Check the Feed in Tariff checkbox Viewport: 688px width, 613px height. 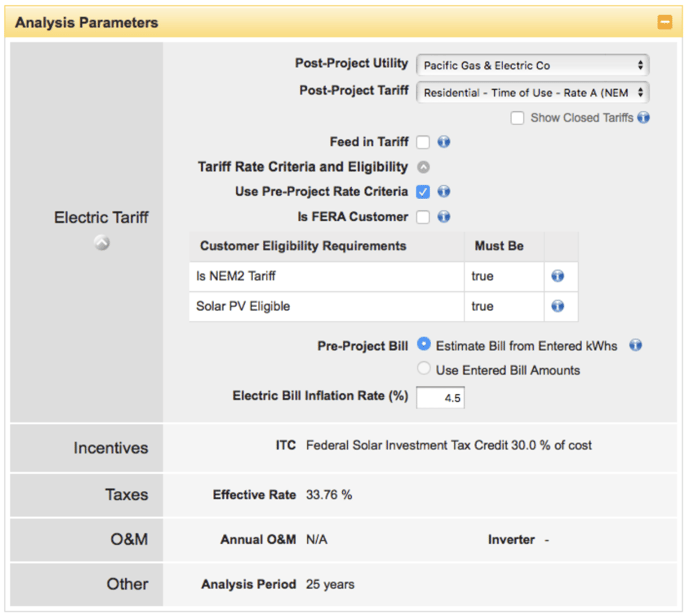click(423, 142)
